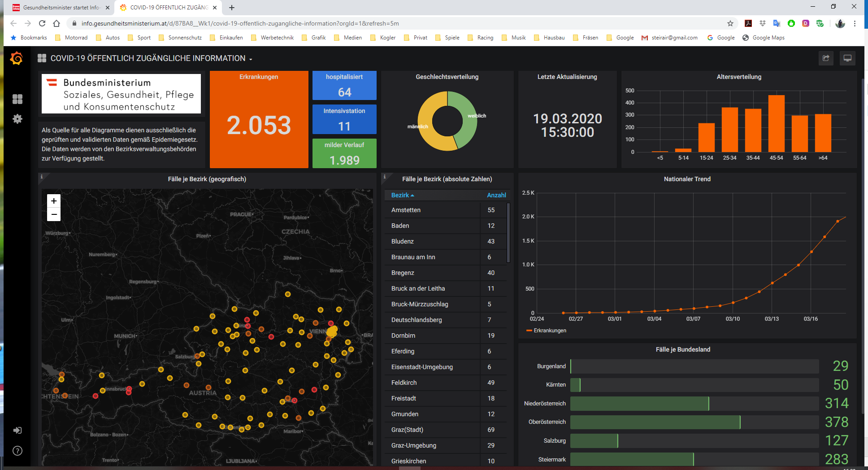Screen dimensions: 868x470
Task: Click the dashboard grid icon beside title
Action: [42, 58]
